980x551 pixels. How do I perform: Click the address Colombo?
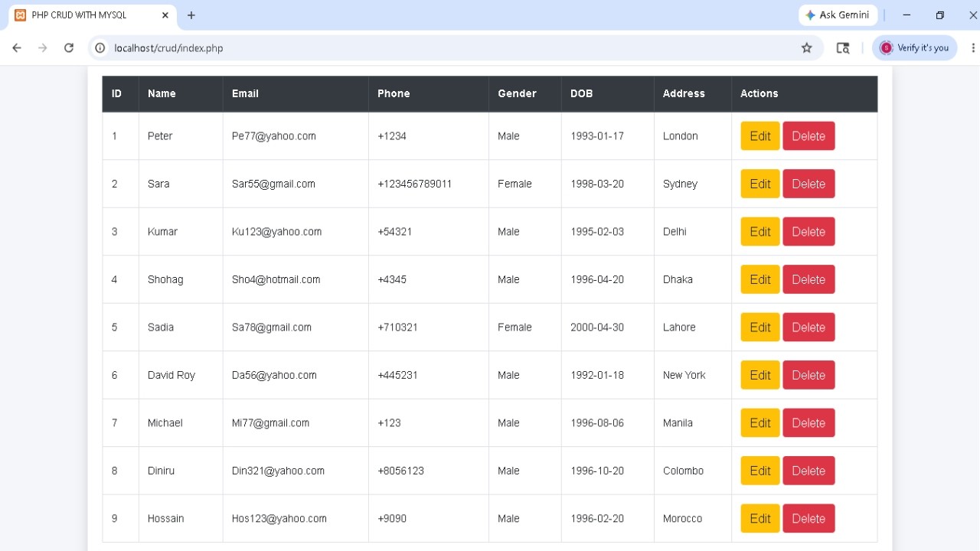coord(683,471)
